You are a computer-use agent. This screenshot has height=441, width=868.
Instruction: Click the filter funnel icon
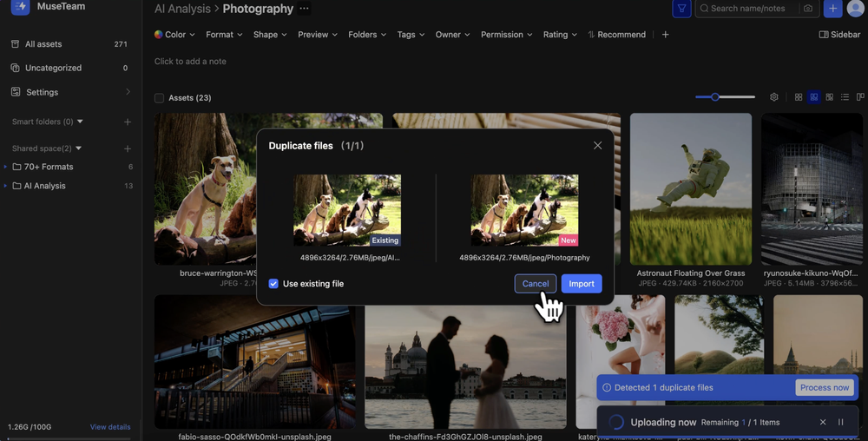682,9
